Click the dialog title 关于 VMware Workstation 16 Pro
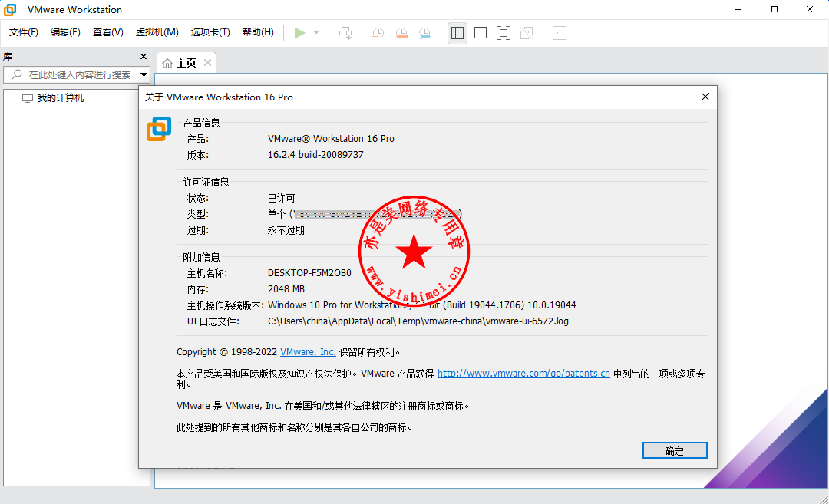This screenshot has height=504, width=829. coord(219,97)
